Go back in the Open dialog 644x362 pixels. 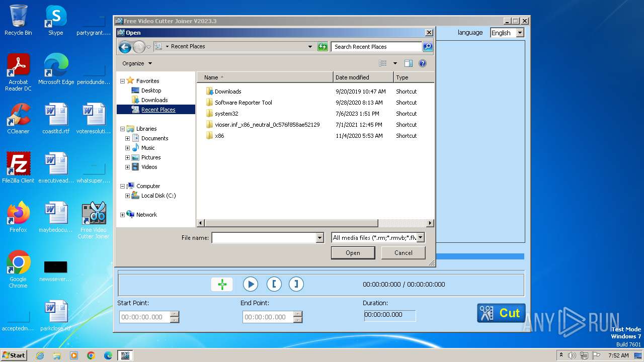[125, 47]
